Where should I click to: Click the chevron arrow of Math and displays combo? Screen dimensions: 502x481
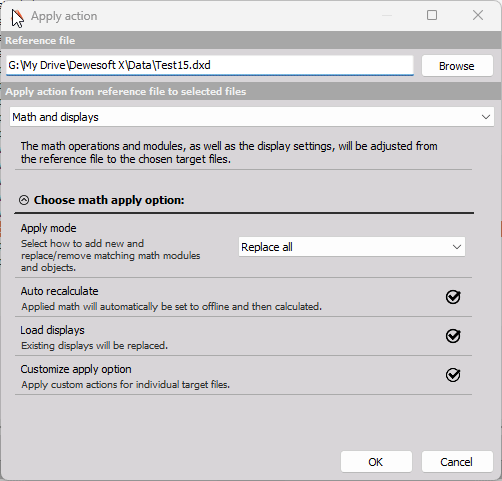[x=486, y=117]
